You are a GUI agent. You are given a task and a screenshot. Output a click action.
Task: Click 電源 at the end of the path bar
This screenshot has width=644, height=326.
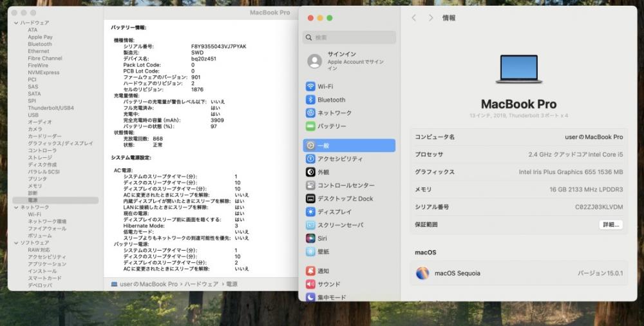tap(232, 284)
